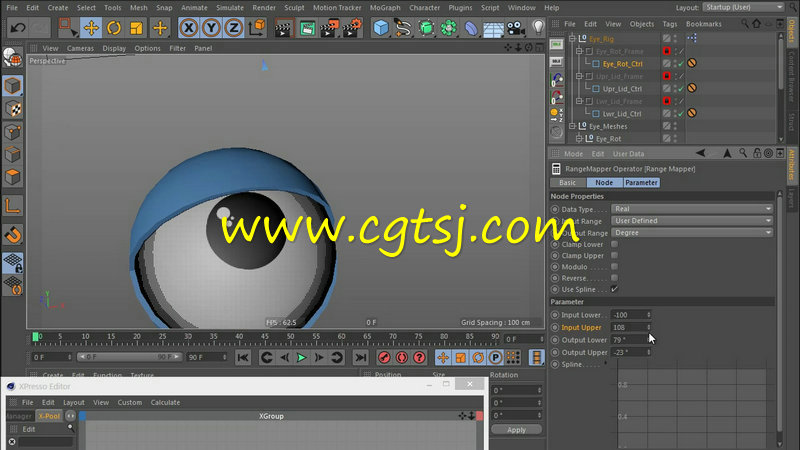Open the deformer object group
The height and width of the screenshot is (450, 800).
pos(471,28)
